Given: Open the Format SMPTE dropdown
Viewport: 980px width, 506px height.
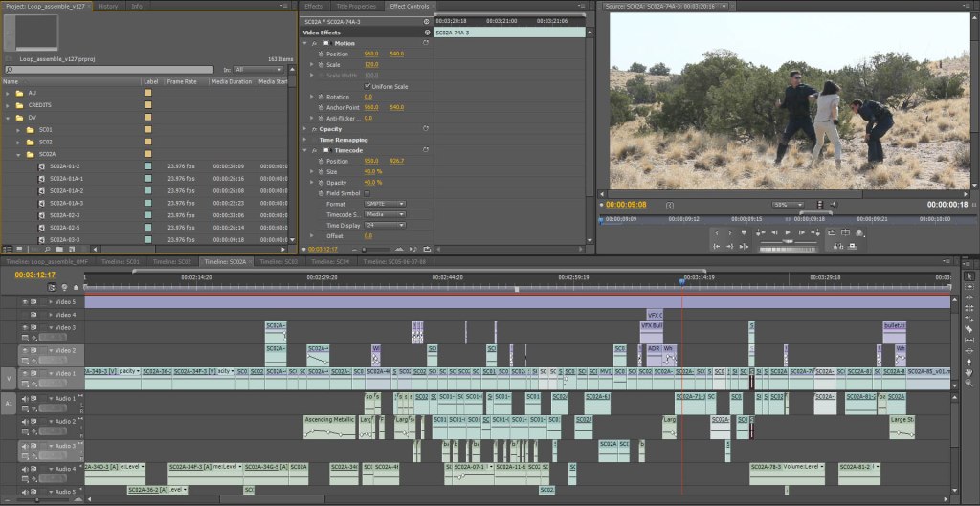Looking at the screenshot, I should (385, 203).
